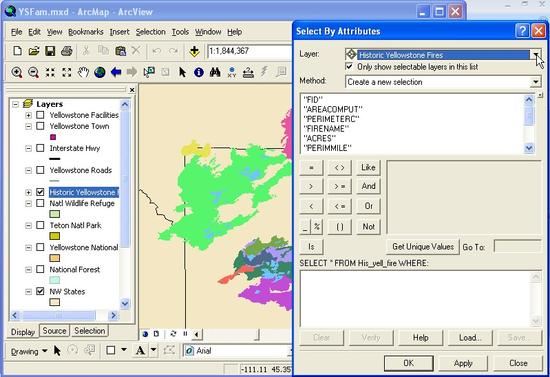The image size is (550, 377).
Task: Click the Load... button
Action: [470, 338]
